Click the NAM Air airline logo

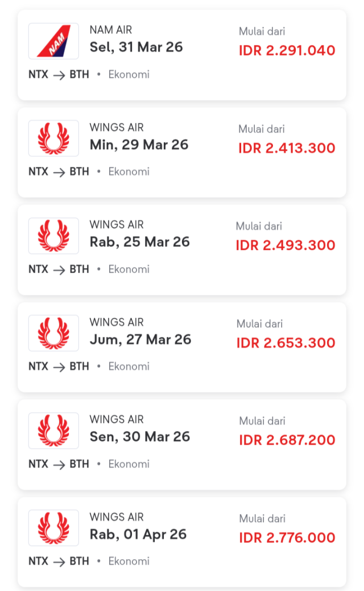(53, 41)
